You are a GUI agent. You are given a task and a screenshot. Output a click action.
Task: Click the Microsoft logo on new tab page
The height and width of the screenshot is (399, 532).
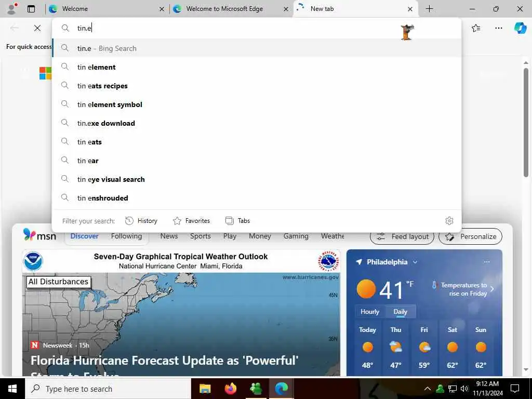coord(45,73)
